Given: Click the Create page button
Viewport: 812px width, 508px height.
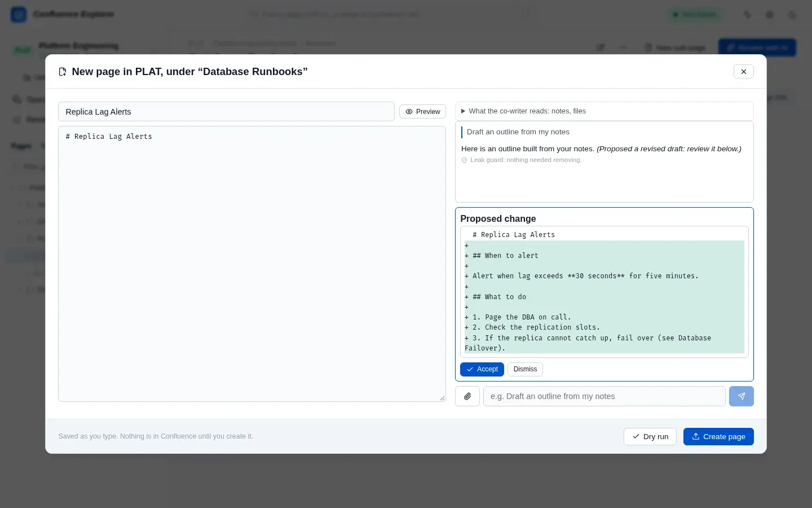Looking at the screenshot, I should click(x=718, y=436).
